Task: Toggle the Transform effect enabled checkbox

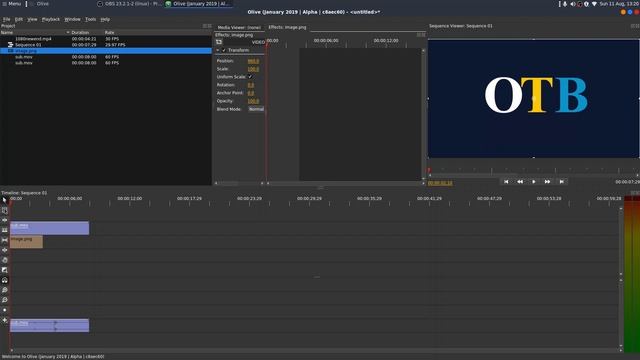Action: tap(224, 50)
